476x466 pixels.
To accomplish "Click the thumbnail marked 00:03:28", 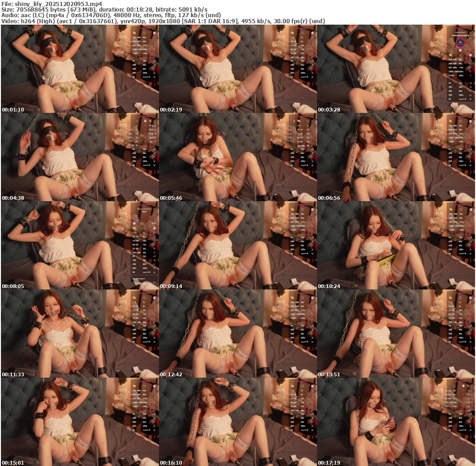I will [396, 69].
